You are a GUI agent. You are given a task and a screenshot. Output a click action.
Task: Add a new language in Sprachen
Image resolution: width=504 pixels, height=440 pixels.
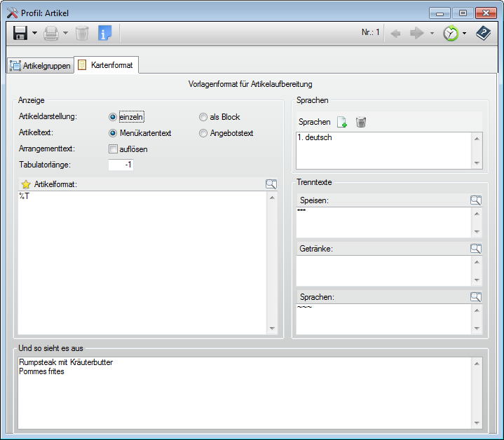(x=342, y=122)
